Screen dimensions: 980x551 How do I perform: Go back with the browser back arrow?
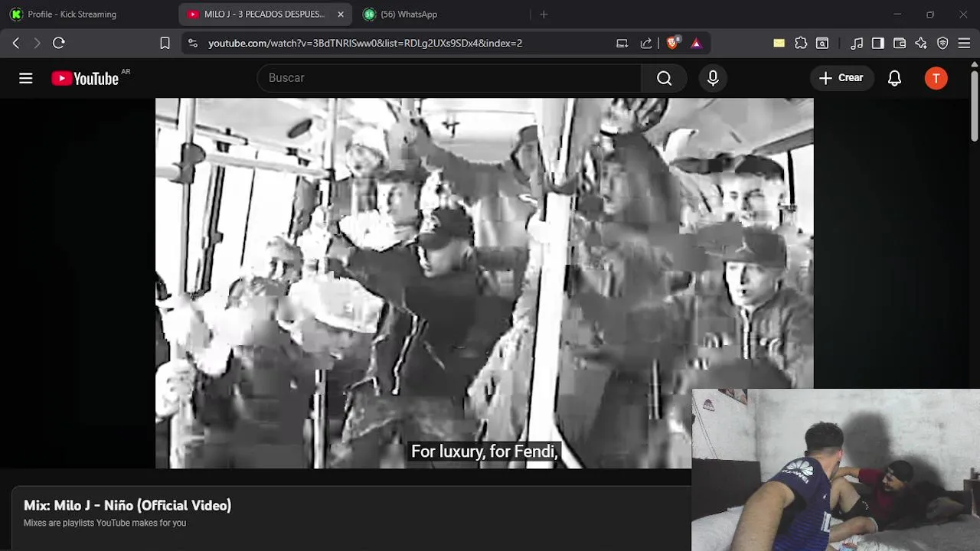(16, 43)
